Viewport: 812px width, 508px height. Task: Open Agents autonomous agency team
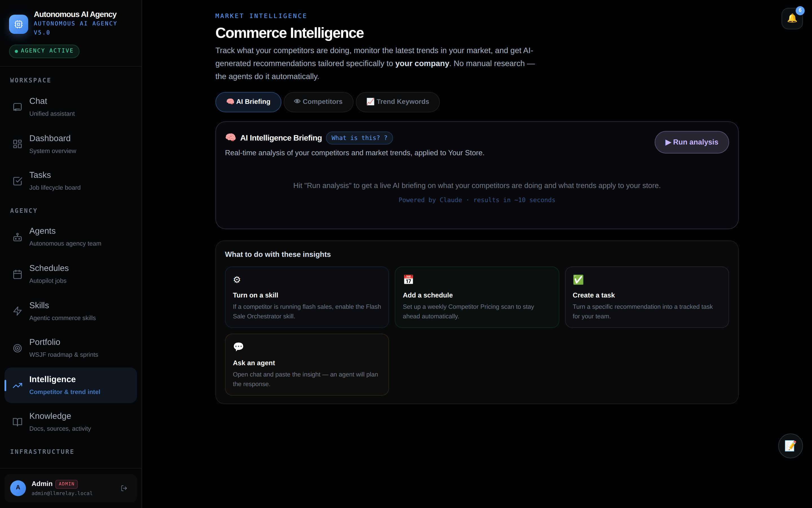(71, 237)
